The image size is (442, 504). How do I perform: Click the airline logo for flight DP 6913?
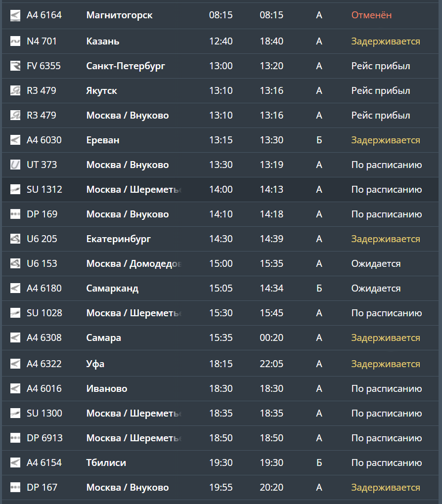[x=15, y=438]
